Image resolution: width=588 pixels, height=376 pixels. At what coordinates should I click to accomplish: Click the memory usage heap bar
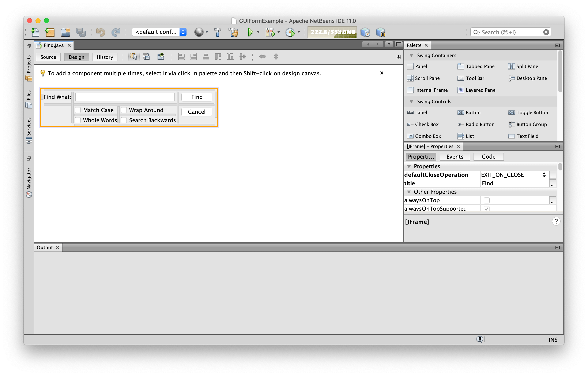pyautogui.click(x=332, y=32)
